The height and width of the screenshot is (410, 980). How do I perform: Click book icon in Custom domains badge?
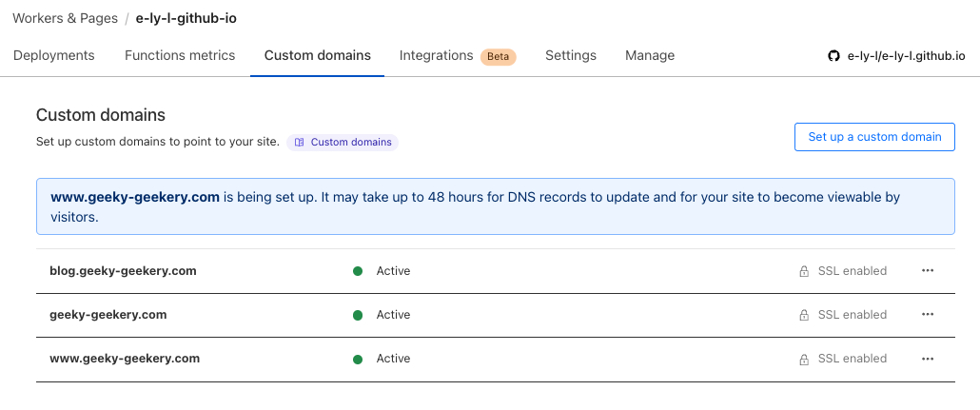(x=299, y=143)
